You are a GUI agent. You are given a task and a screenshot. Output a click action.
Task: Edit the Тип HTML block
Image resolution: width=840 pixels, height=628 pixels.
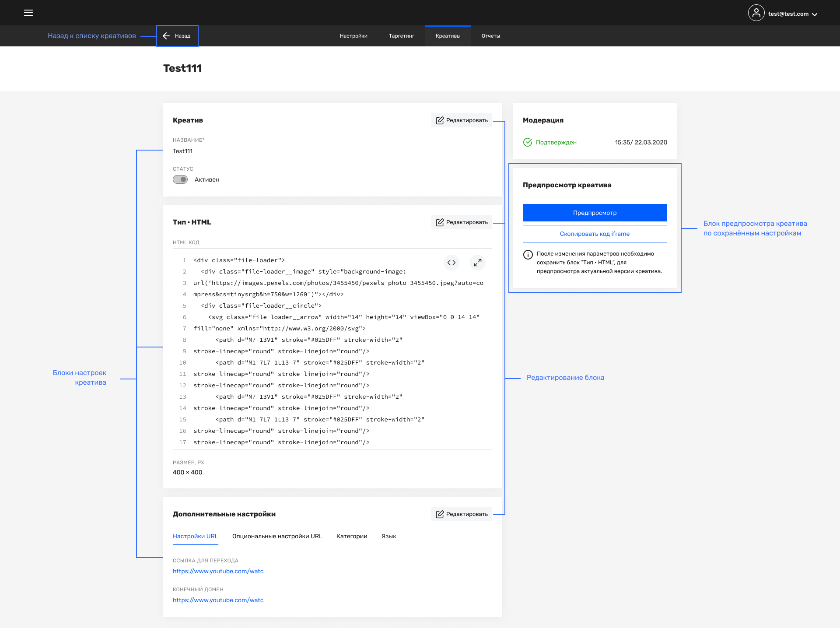pos(462,222)
